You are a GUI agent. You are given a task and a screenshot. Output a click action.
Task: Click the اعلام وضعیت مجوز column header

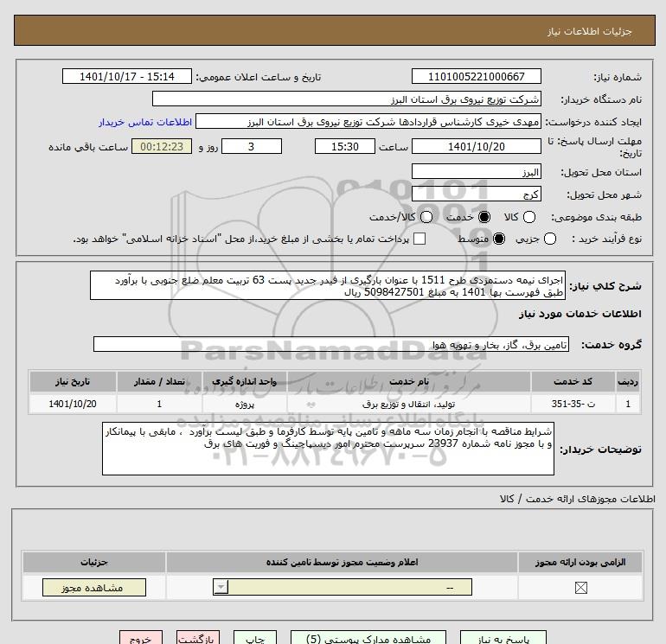[x=342, y=562]
